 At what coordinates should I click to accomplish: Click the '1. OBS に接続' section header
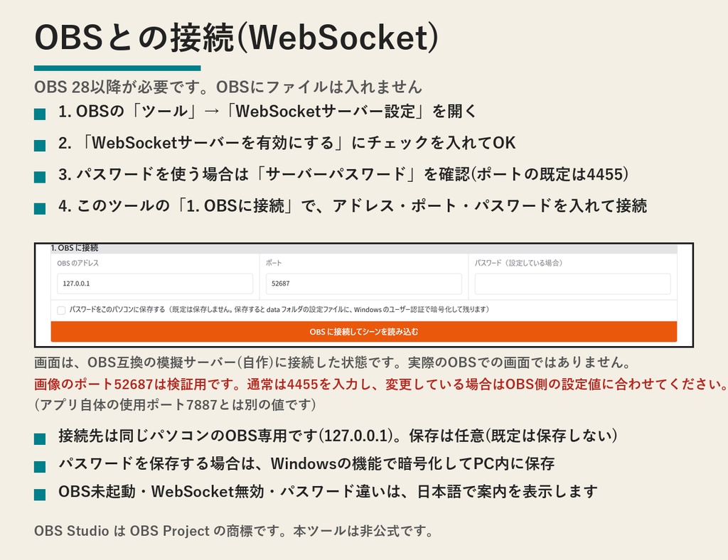74,248
